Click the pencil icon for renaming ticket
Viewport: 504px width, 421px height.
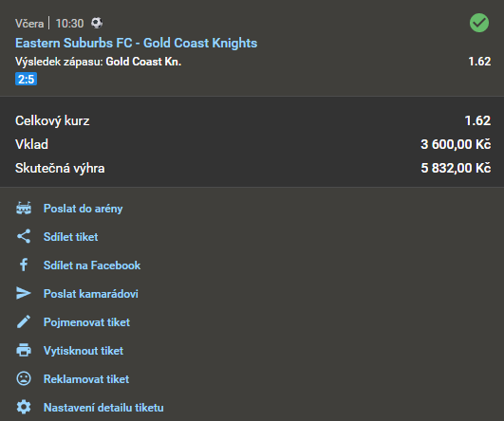coord(24,321)
